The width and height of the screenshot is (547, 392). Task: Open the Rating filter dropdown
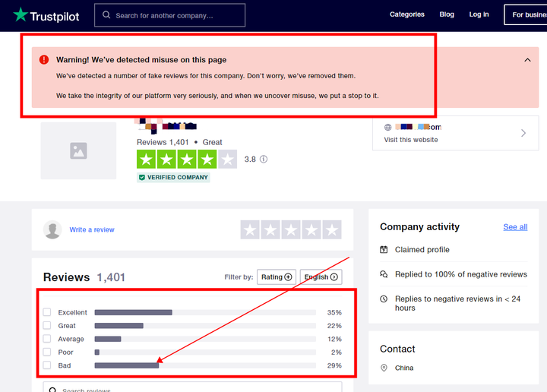pyautogui.click(x=277, y=277)
